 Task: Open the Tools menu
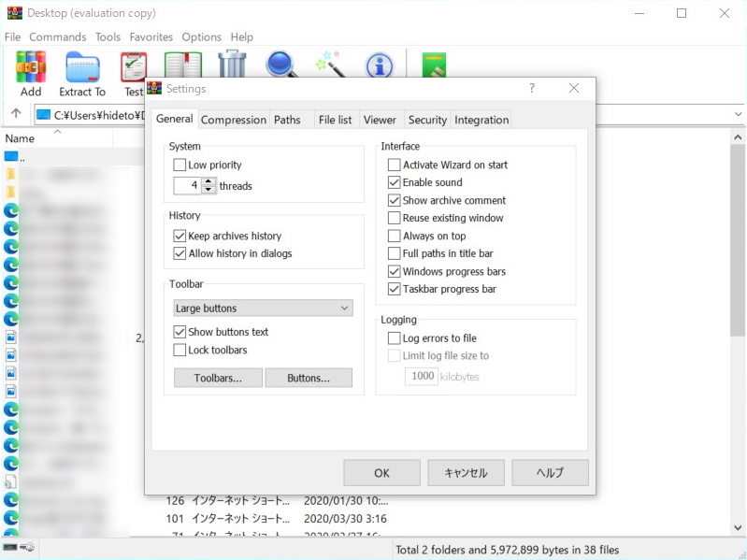pyautogui.click(x=108, y=36)
